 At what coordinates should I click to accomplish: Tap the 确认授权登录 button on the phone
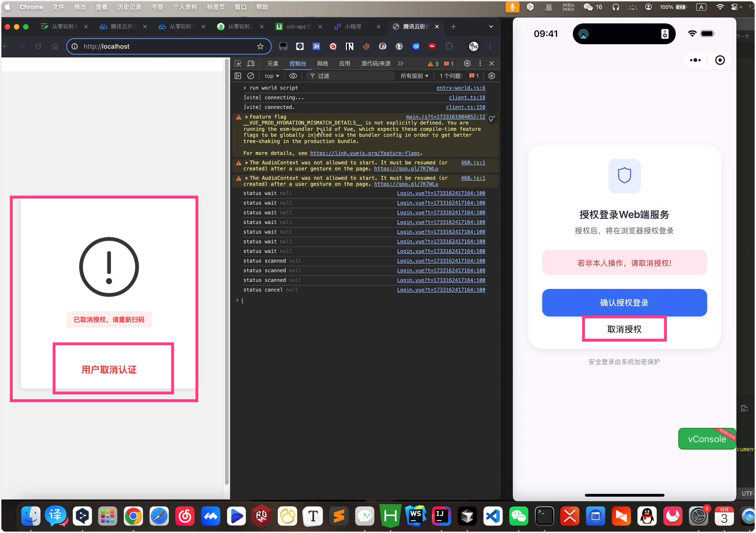pos(624,303)
